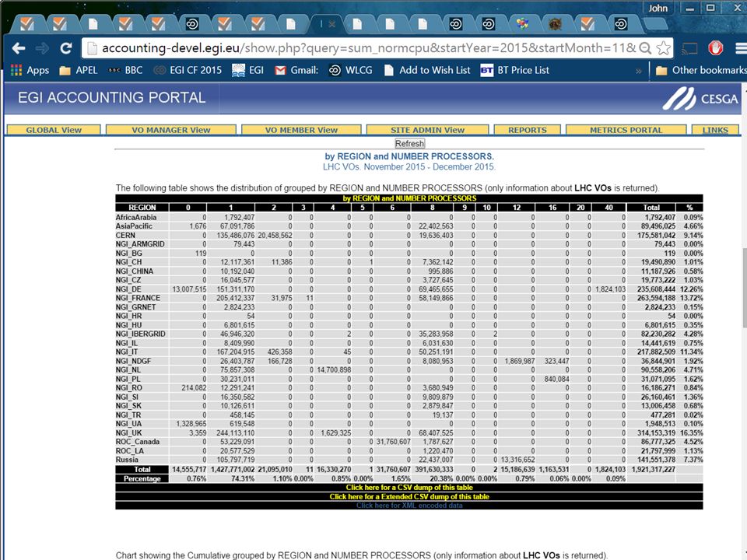Open the cast screen icon in the toolbar

tap(689, 48)
